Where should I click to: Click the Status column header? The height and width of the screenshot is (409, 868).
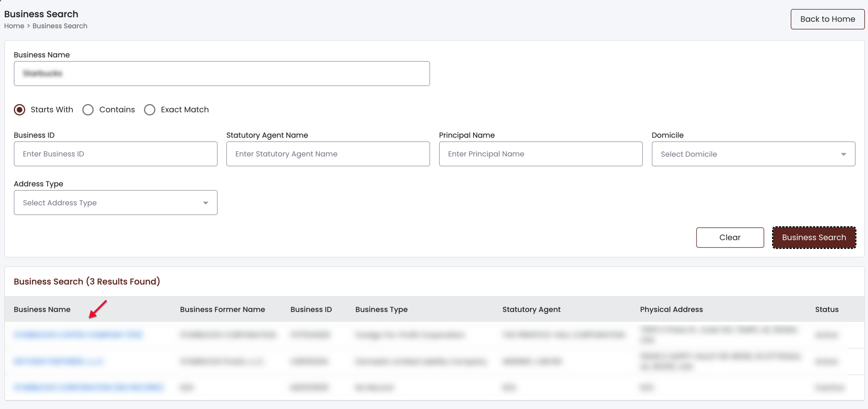point(827,309)
